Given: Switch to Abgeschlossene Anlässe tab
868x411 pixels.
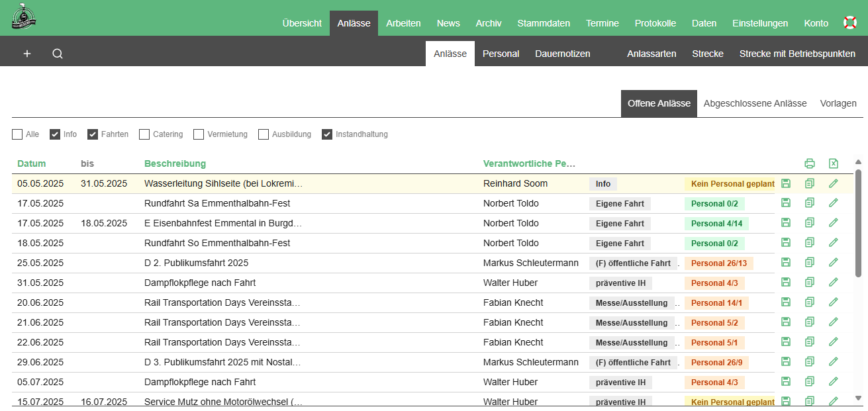Looking at the screenshot, I should click(x=755, y=103).
